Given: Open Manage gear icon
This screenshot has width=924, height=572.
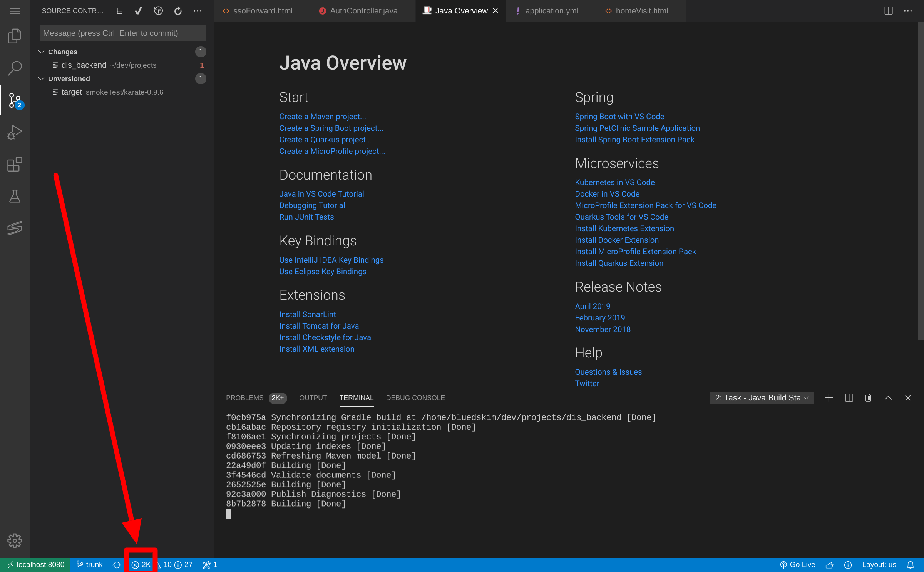Looking at the screenshot, I should point(15,540).
